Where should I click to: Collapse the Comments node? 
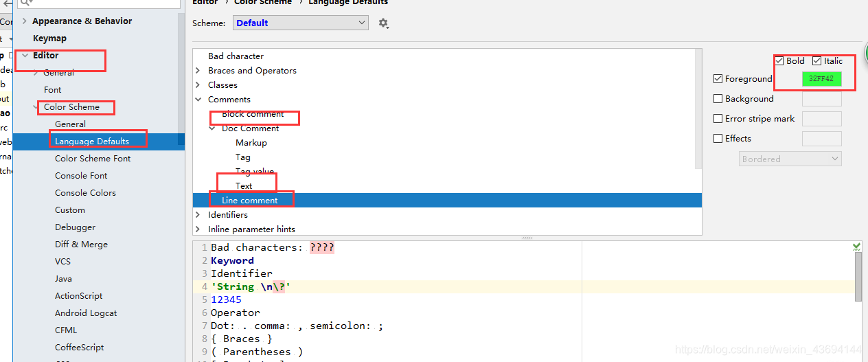click(198, 100)
